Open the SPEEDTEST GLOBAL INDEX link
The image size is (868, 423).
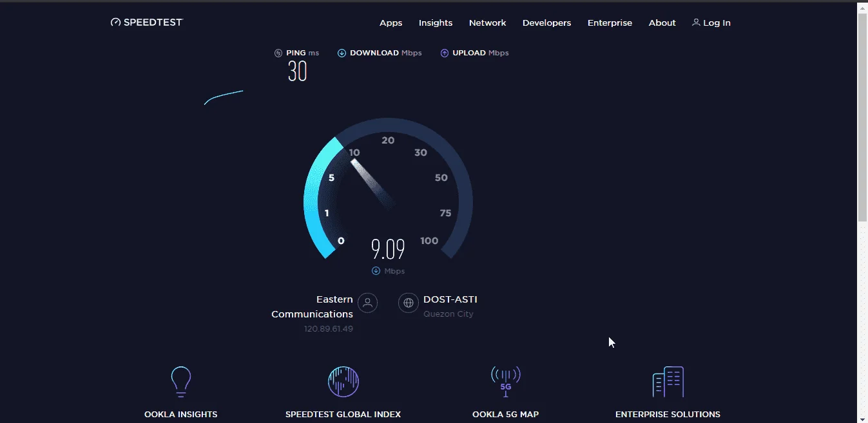343,414
